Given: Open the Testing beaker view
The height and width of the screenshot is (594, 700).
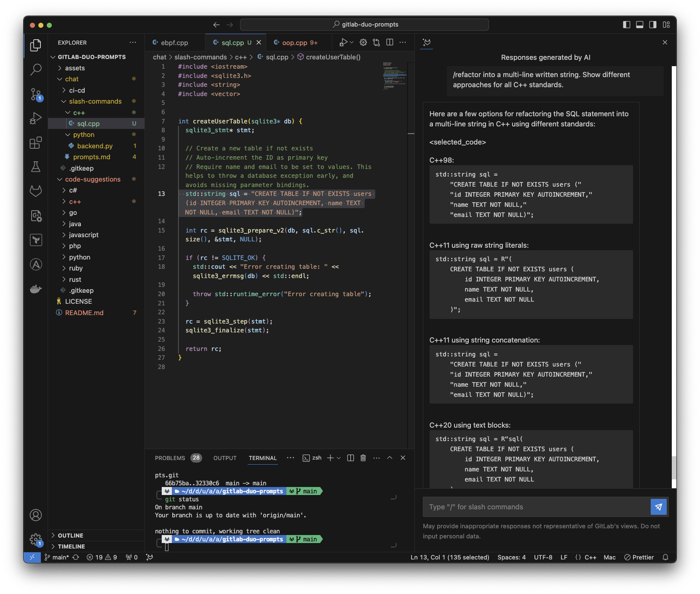Looking at the screenshot, I should pos(36,167).
